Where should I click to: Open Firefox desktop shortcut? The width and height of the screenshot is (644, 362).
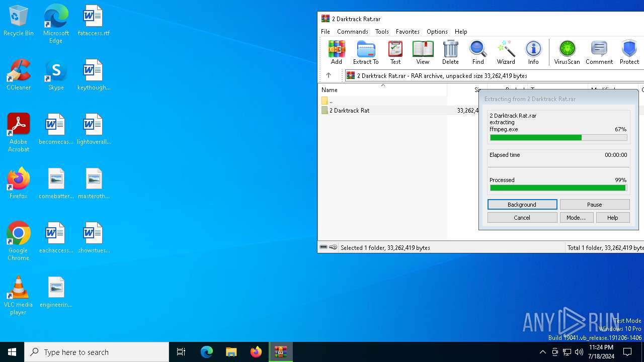[x=19, y=184]
